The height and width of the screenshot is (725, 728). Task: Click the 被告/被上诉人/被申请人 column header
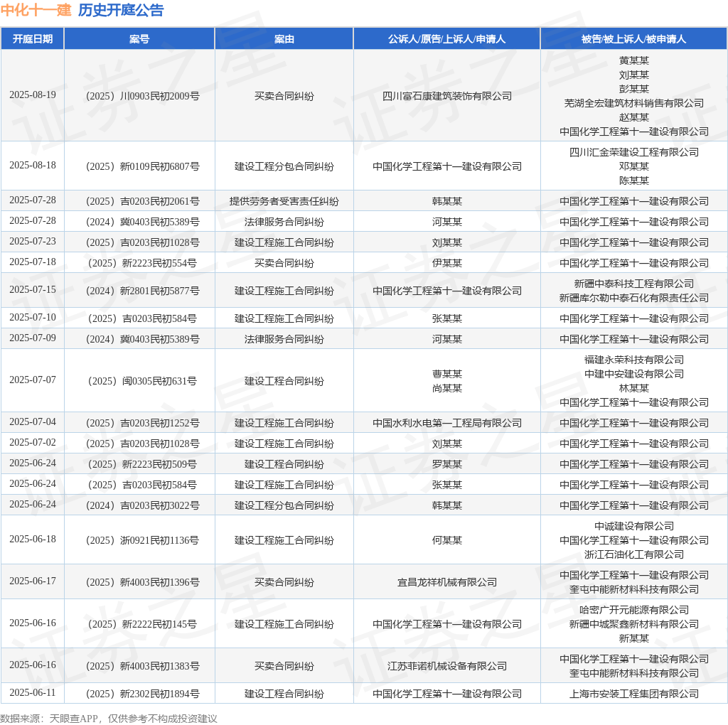point(633,39)
